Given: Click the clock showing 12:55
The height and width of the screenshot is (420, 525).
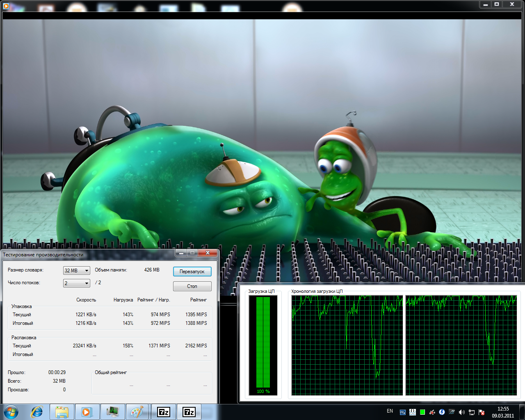Looking at the screenshot, I should coord(503,412).
